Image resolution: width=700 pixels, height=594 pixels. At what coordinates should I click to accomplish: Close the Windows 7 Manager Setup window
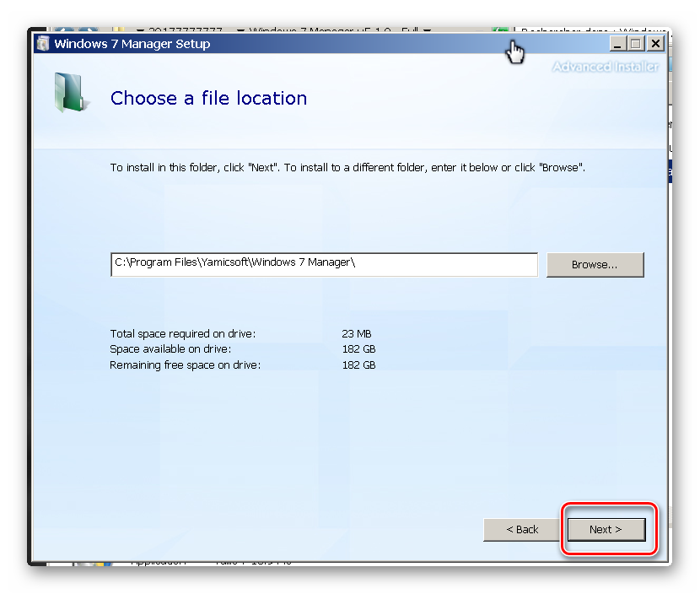(x=654, y=44)
